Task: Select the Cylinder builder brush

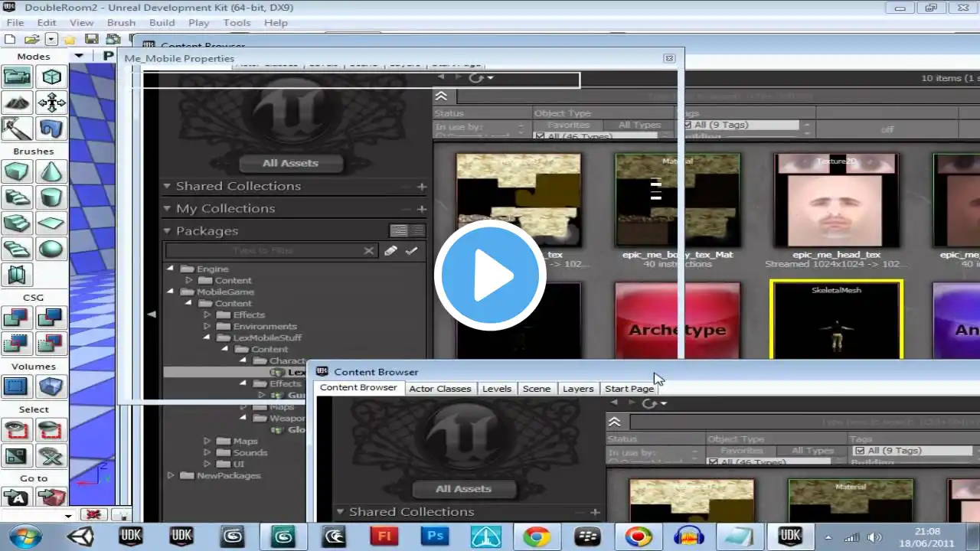Action: [51, 197]
